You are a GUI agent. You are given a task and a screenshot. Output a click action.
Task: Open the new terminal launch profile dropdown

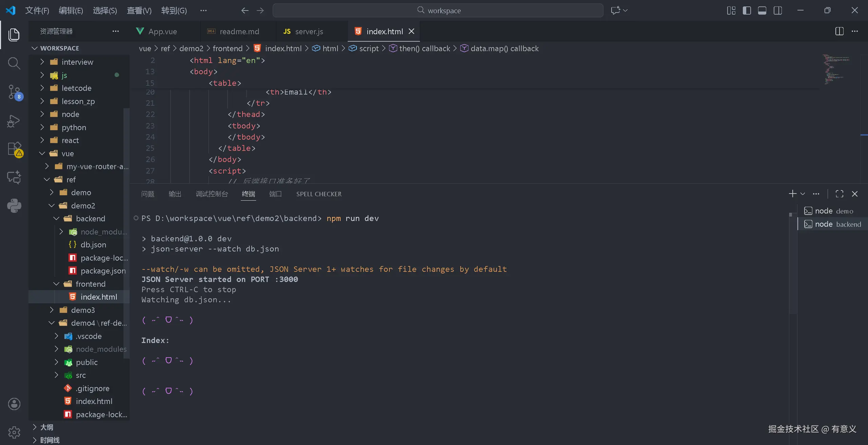803,194
